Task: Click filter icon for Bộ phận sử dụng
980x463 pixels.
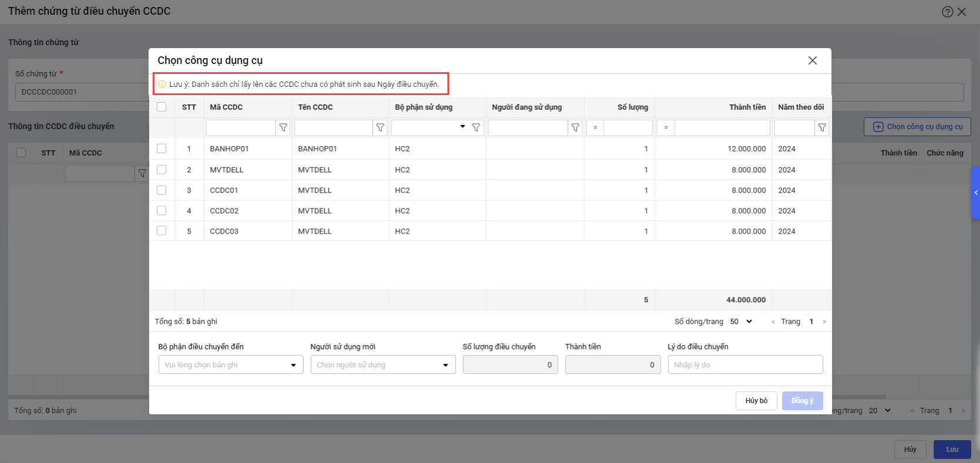Action: click(476, 128)
